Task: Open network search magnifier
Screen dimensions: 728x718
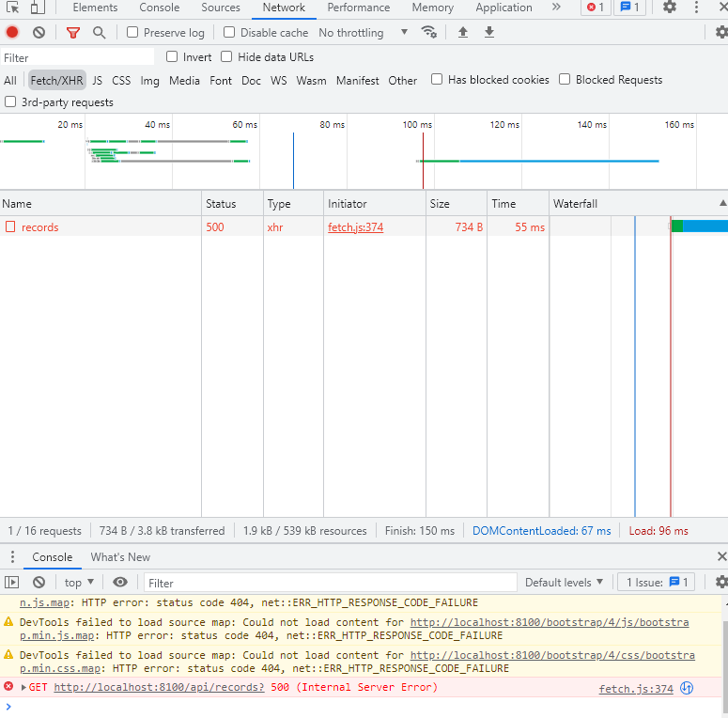Action: [99, 33]
